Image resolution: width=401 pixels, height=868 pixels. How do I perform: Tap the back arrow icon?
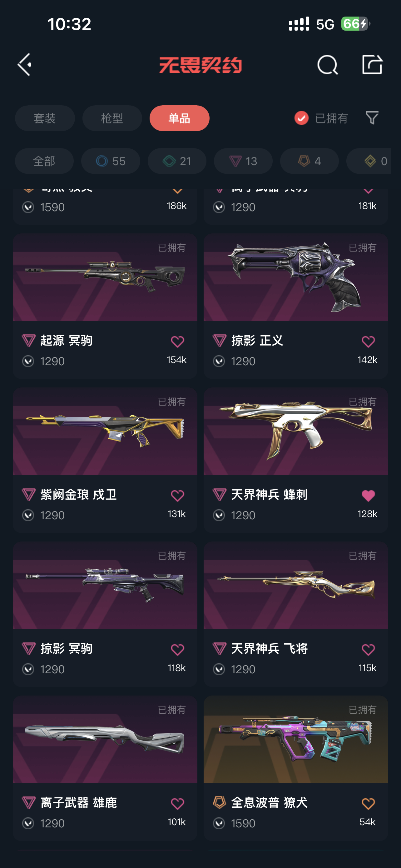tap(25, 64)
